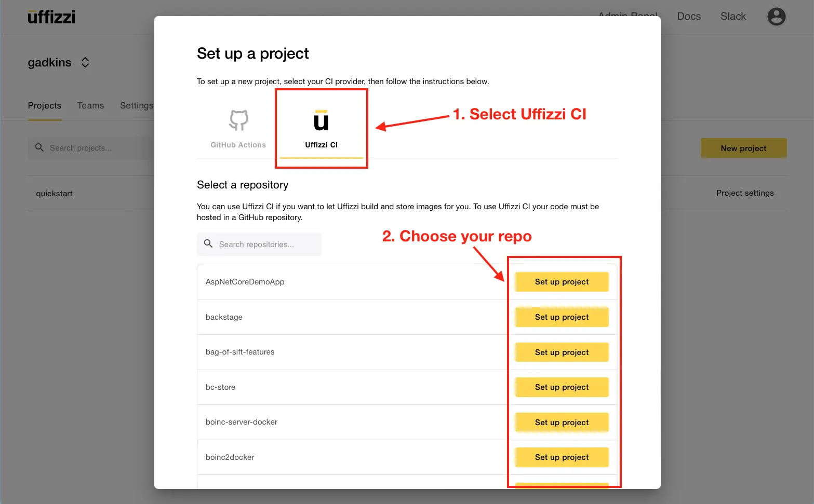The width and height of the screenshot is (814, 504).
Task: Open the Docs link
Action: click(x=689, y=17)
